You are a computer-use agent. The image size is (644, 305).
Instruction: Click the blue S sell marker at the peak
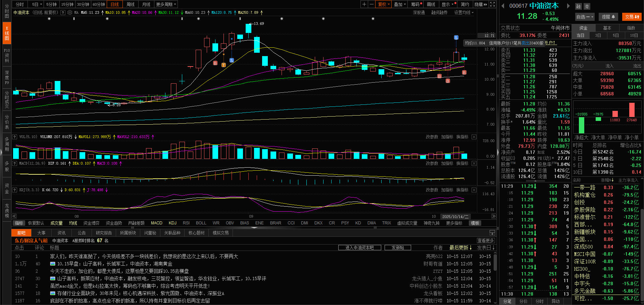click(x=456, y=38)
